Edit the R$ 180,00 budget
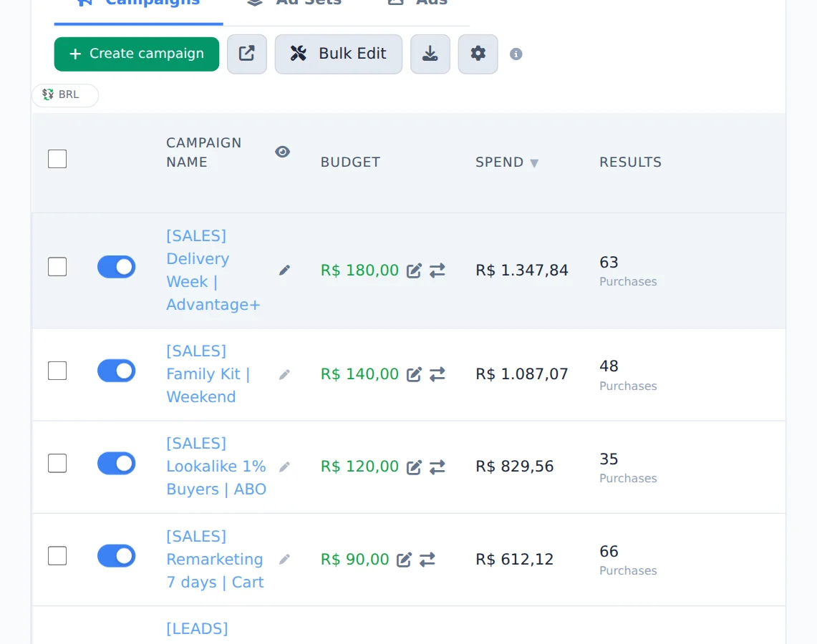 pyautogui.click(x=414, y=270)
